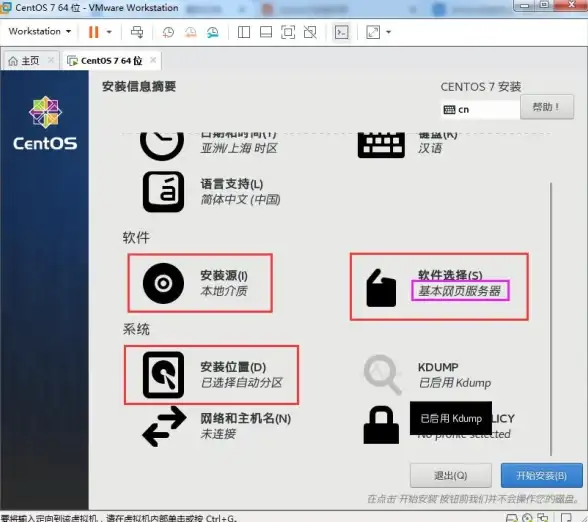This screenshot has width=588, height=522.
Task: Enter full screen mode
Action: [288, 32]
